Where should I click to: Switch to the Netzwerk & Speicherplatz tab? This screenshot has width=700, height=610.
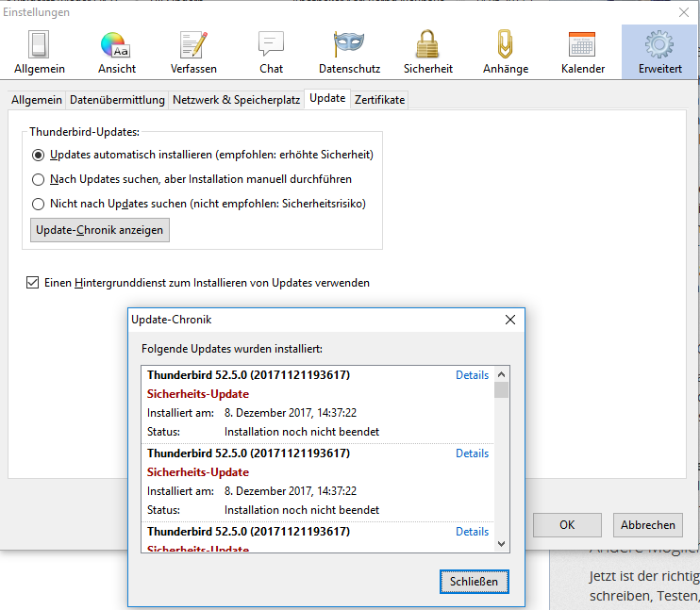(236, 100)
